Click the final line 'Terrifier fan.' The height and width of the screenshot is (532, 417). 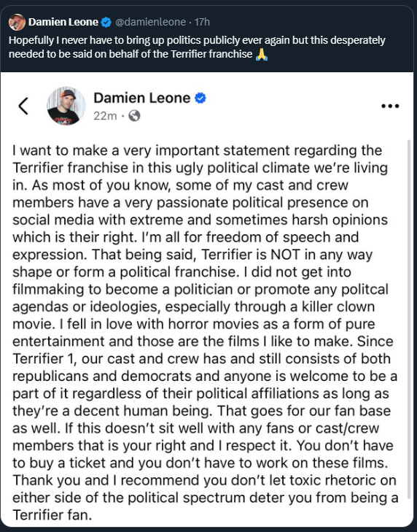pos(52,515)
